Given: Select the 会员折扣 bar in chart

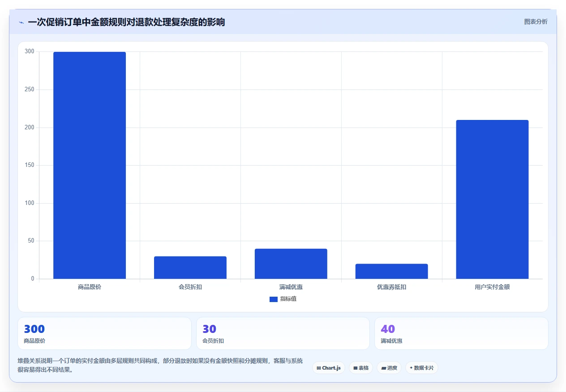Looking at the screenshot, I should tap(190, 268).
